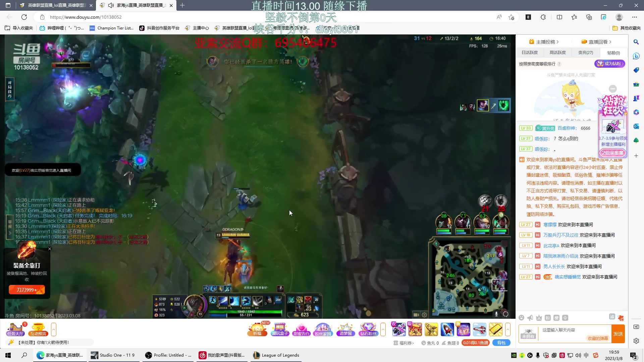
Task: Click 刀刀999+ ad button
Action: 26,290
